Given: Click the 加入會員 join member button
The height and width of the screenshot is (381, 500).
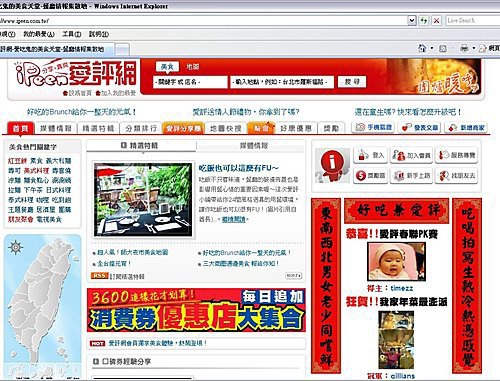Looking at the screenshot, I should coord(411,155).
